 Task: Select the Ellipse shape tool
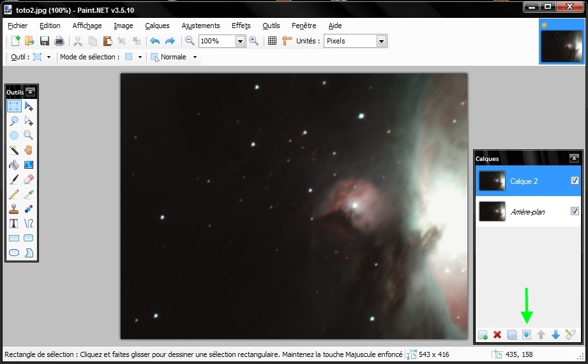[x=14, y=252]
